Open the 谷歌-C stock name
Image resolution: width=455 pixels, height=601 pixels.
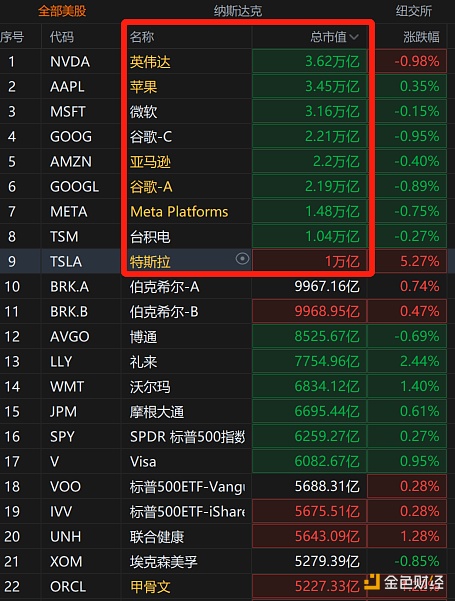click(151, 137)
